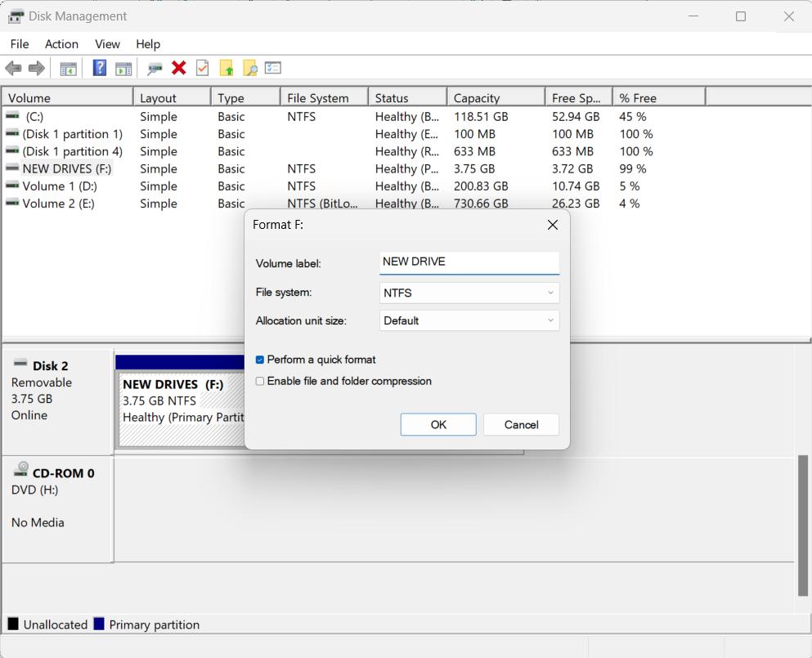Sort by the Free Space column header
This screenshot has height=658, width=812.
[x=579, y=98]
